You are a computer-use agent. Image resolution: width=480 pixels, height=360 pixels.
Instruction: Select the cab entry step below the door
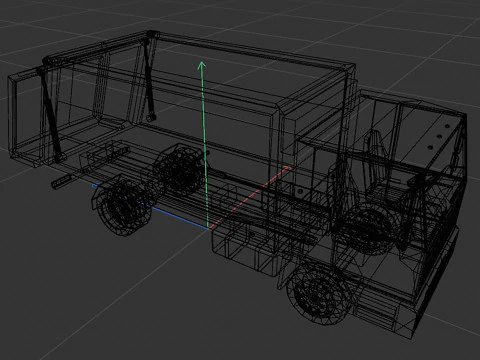click(375, 313)
